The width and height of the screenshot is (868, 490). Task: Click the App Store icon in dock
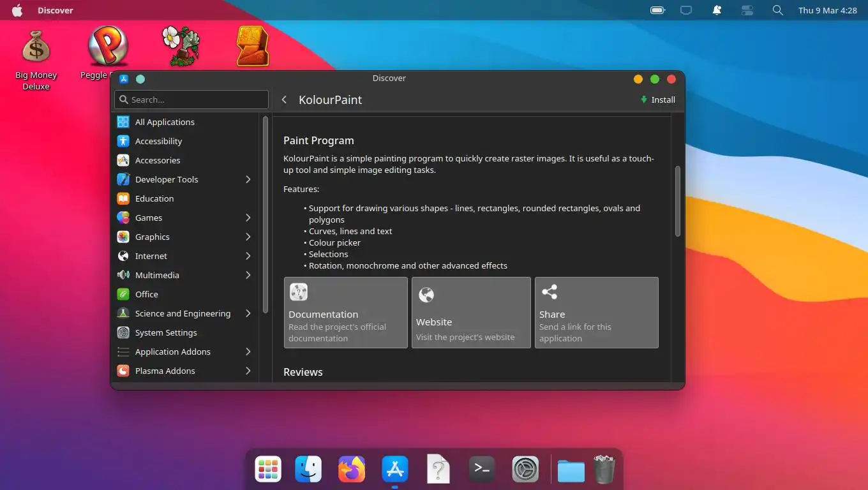[x=395, y=470]
